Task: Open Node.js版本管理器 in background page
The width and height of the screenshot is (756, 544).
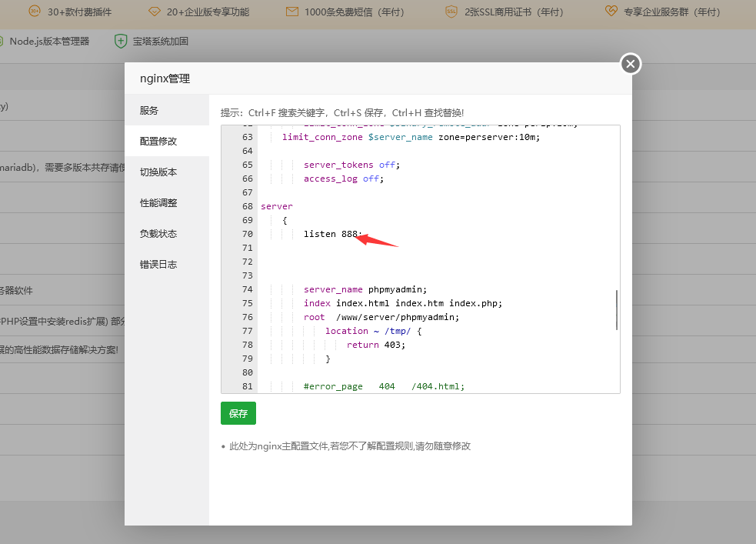Action: (49, 42)
